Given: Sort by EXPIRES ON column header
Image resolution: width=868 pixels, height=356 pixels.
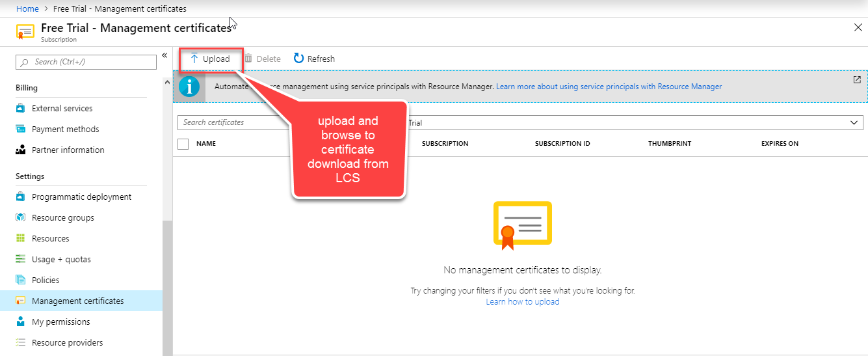Looking at the screenshot, I should point(780,143).
